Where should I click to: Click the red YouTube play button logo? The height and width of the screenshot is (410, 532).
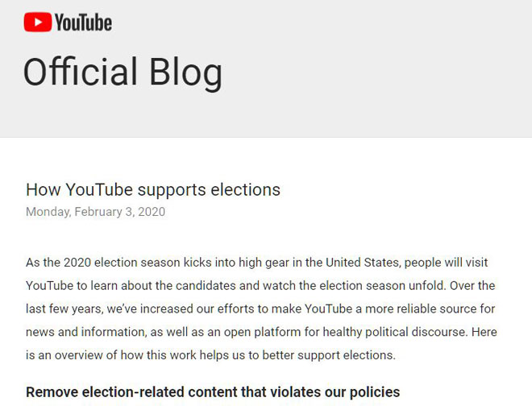tap(38, 22)
